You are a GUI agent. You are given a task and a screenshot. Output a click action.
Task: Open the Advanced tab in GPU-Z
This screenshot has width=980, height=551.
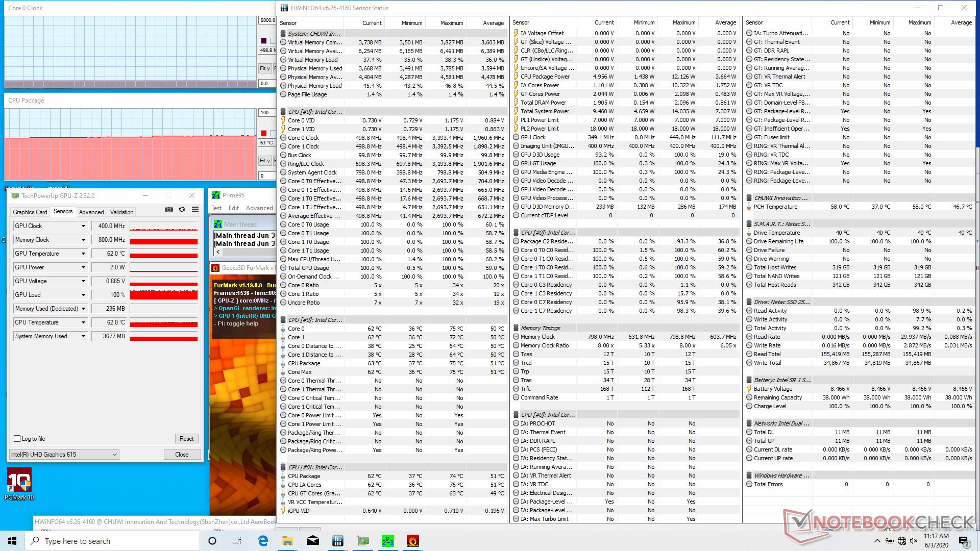click(x=91, y=212)
